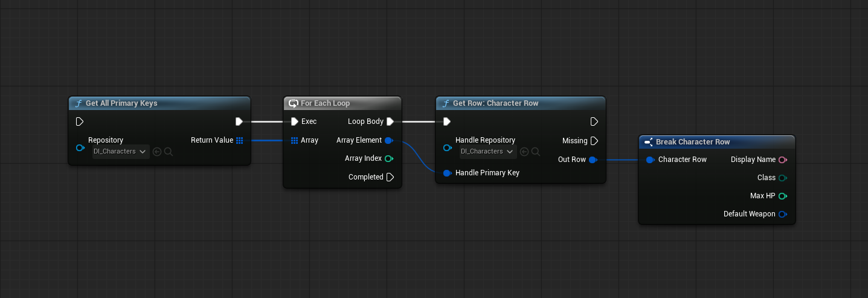Click the Max HP output pin
This screenshot has height=298, width=868.
(783, 196)
